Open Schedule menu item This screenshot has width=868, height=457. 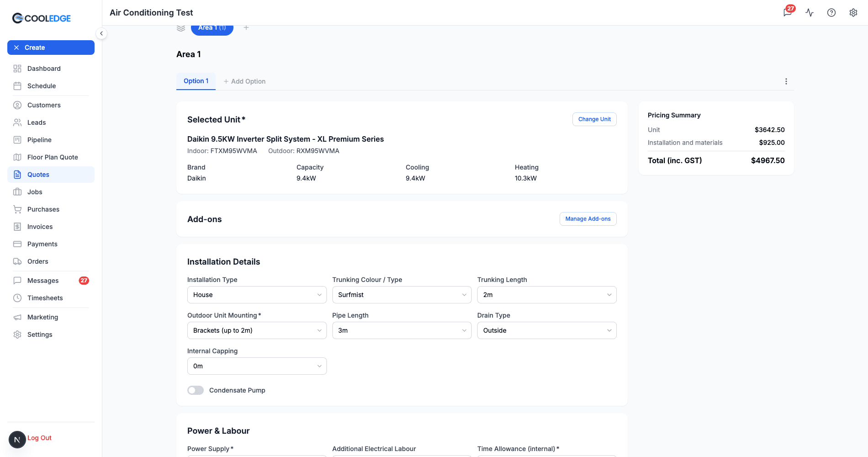pos(51,86)
